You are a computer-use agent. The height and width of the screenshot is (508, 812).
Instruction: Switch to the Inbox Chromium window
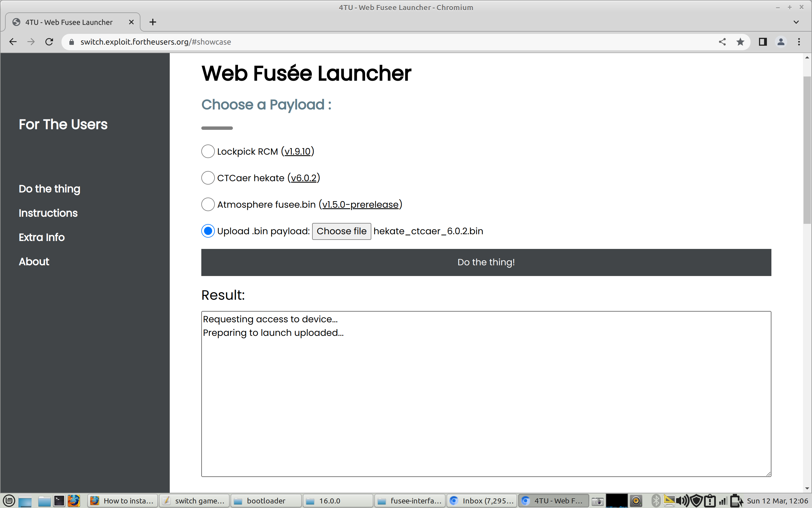(x=482, y=501)
